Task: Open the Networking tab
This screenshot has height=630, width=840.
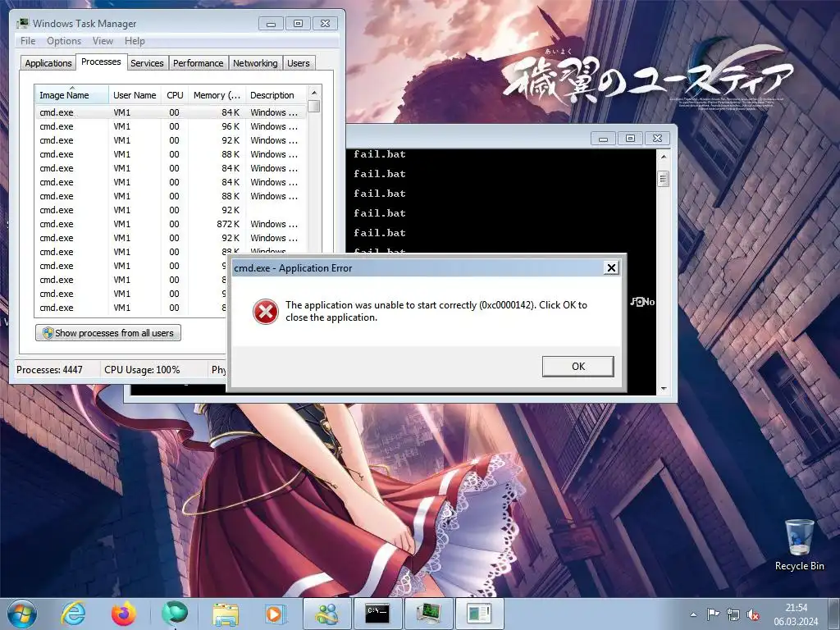Action: (x=255, y=63)
